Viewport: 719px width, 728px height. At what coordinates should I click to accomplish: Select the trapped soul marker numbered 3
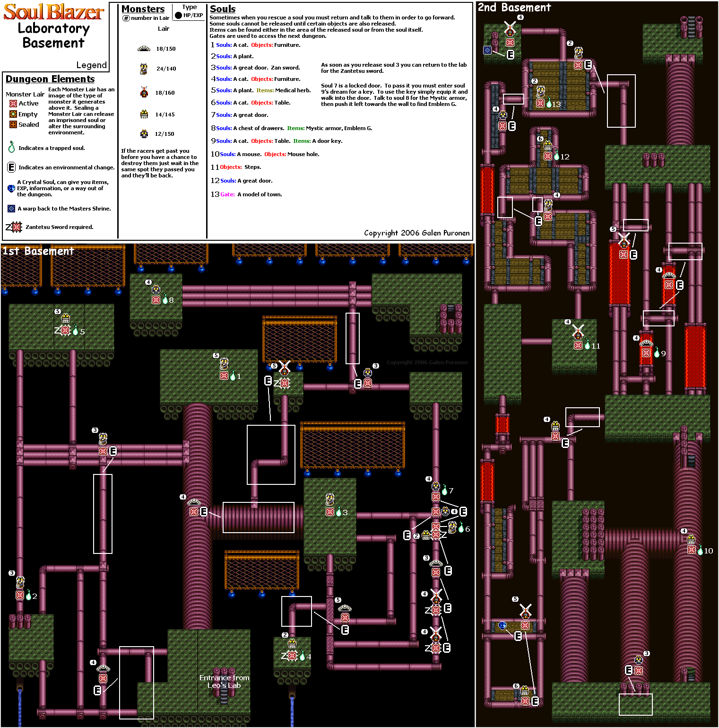[338, 512]
